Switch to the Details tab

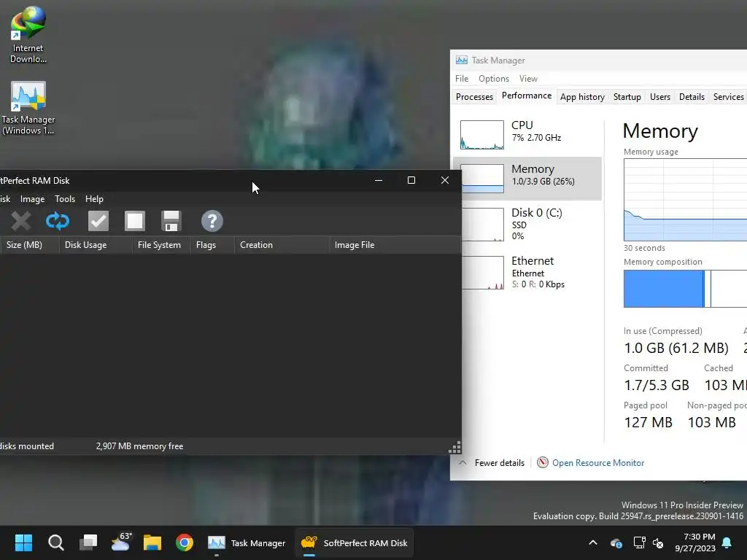pos(692,97)
